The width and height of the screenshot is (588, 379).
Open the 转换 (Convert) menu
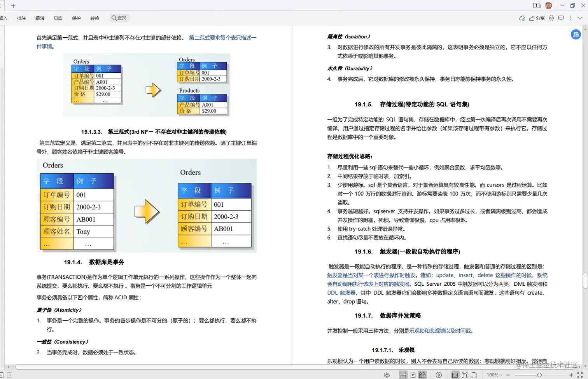[94, 17]
